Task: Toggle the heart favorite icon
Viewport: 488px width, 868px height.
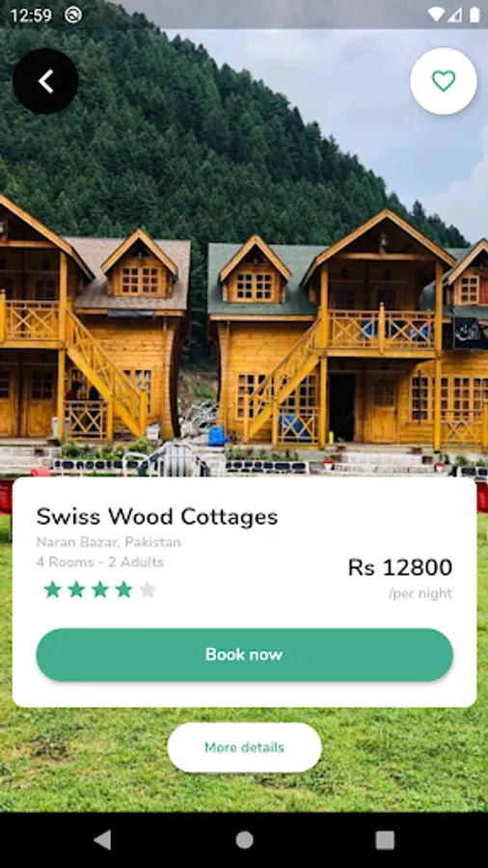Action: point(444,81)
